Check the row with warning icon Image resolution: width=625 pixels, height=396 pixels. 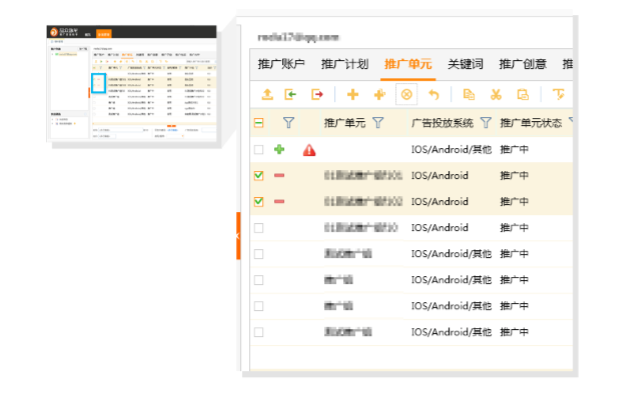pos(259,150)
